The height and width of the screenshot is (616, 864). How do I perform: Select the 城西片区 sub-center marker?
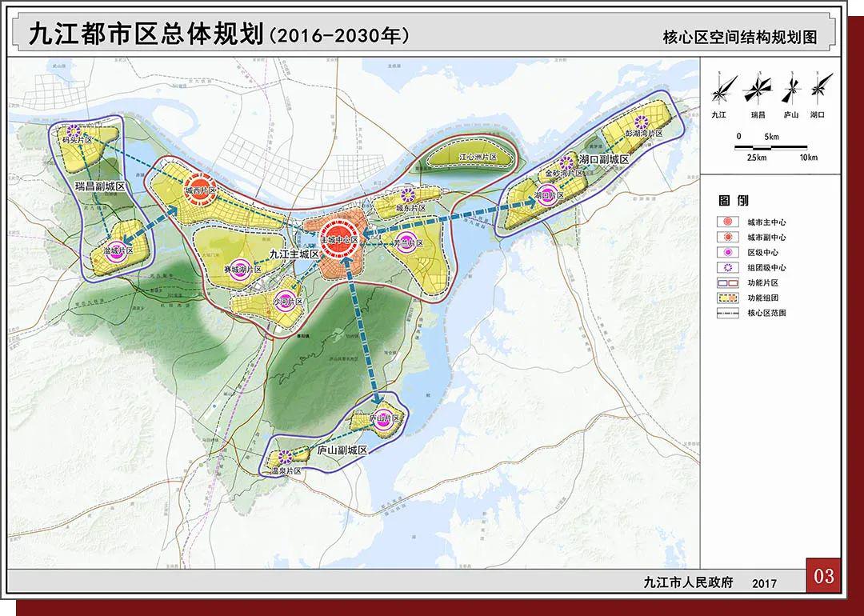(x=195, y=190)
